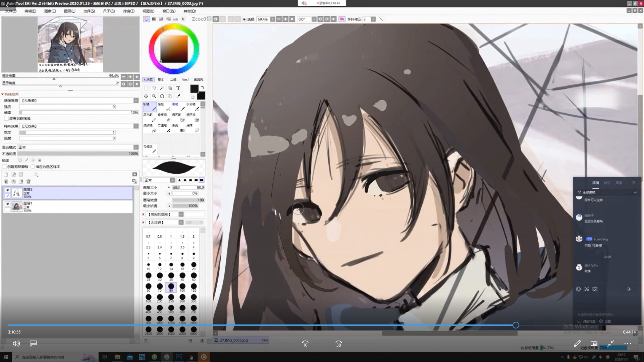
Task: Open the 编辑(E) menu
Action: [30, 11]
